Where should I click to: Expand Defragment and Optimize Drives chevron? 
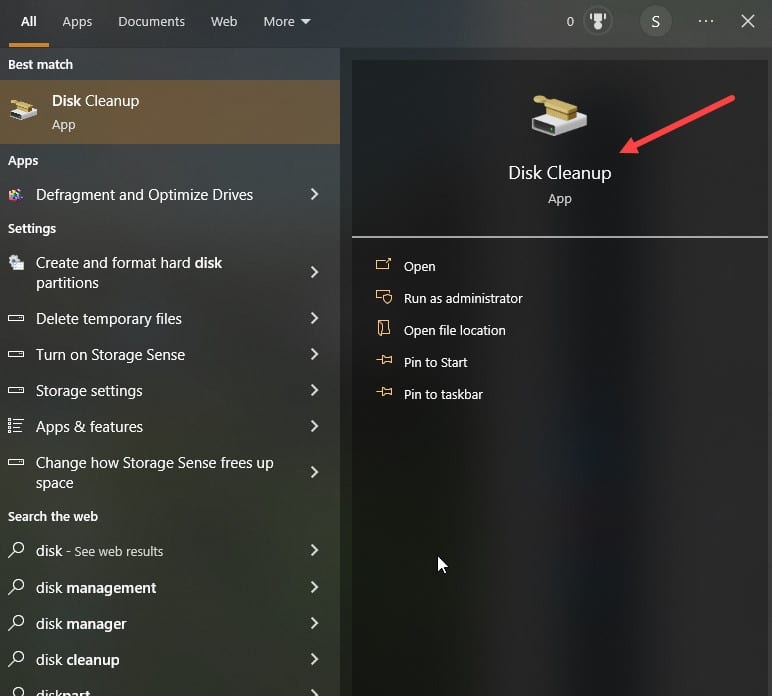314,194
